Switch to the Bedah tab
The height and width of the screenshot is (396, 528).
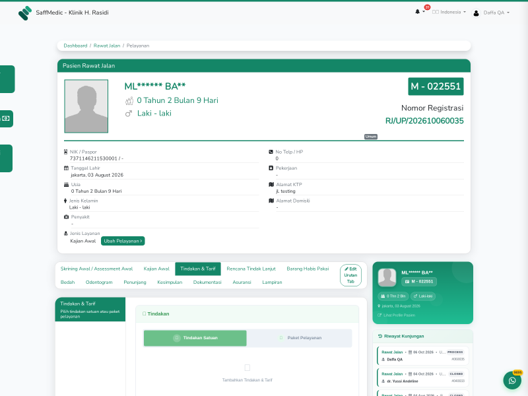(x=68, y=282)
